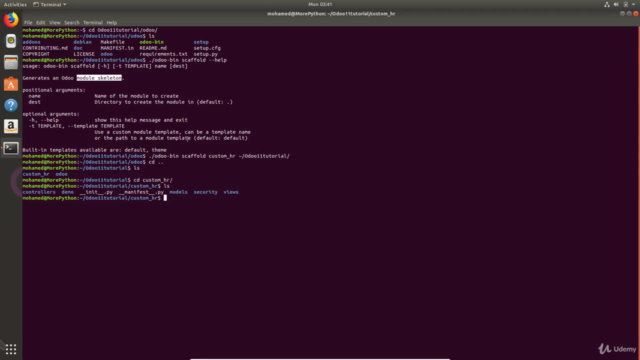Open the volume indicator in top bar
This screenshot has height=360, width=640.
pyautogui.click(x=616, y=4)
